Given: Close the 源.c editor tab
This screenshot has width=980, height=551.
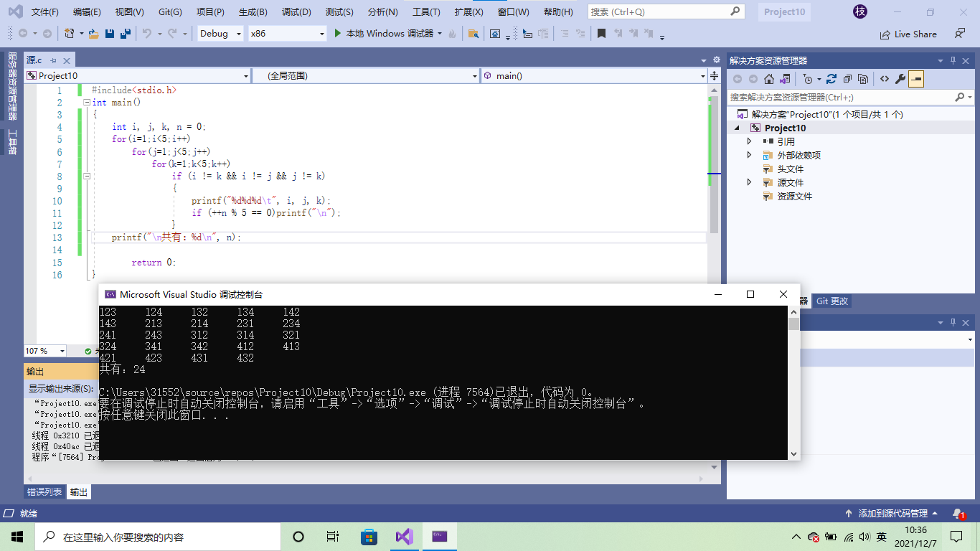Looking at the screenshot, I should click(67, 61).
